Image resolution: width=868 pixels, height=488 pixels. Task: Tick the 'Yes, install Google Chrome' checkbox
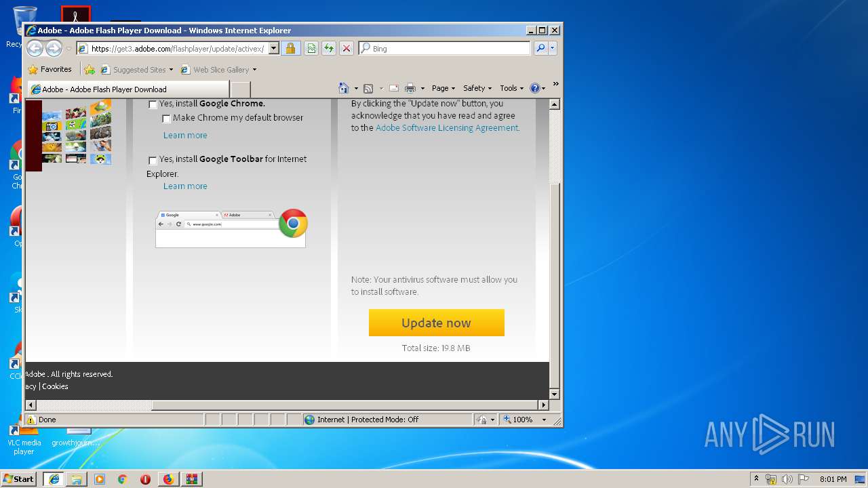pos(153,104)
